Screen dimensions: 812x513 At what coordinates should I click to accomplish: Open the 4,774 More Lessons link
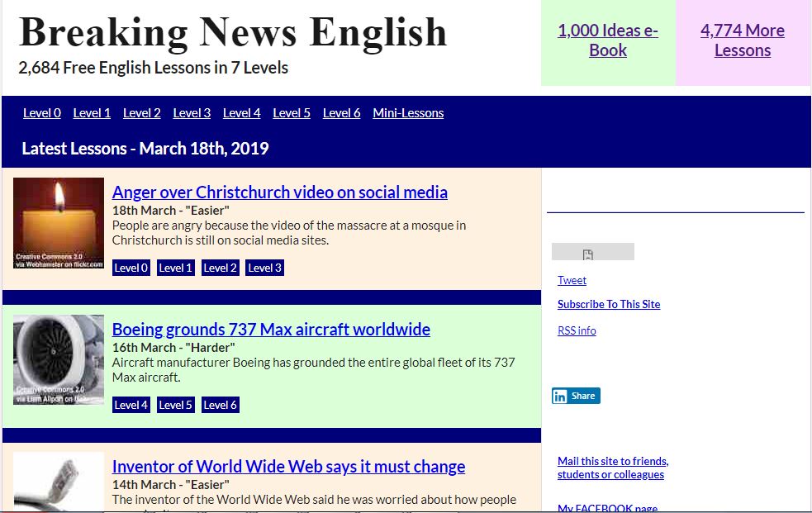[742, 40]
